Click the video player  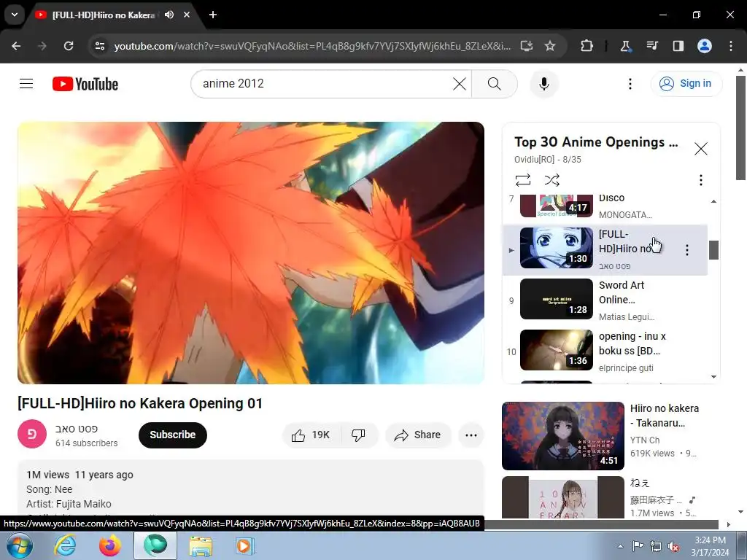(x=251, y=253)
